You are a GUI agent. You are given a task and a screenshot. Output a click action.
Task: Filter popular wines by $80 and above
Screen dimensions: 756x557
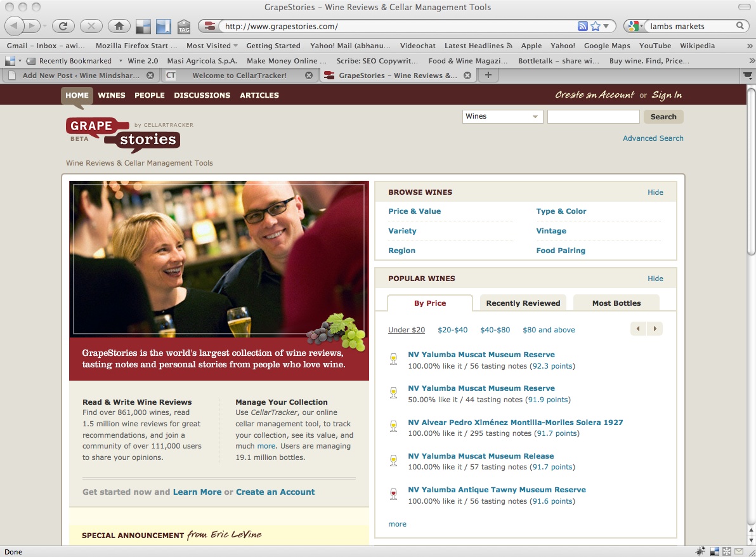tap(549, 330)
